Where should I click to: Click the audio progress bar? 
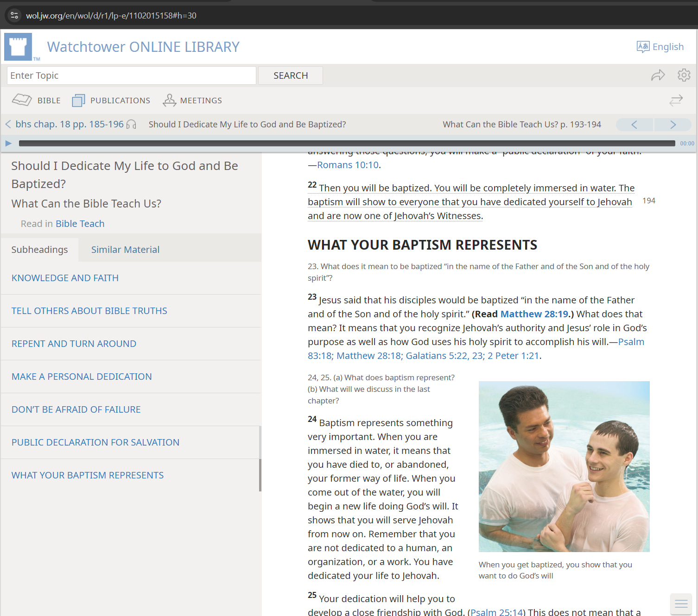click(x=347, y=144)
